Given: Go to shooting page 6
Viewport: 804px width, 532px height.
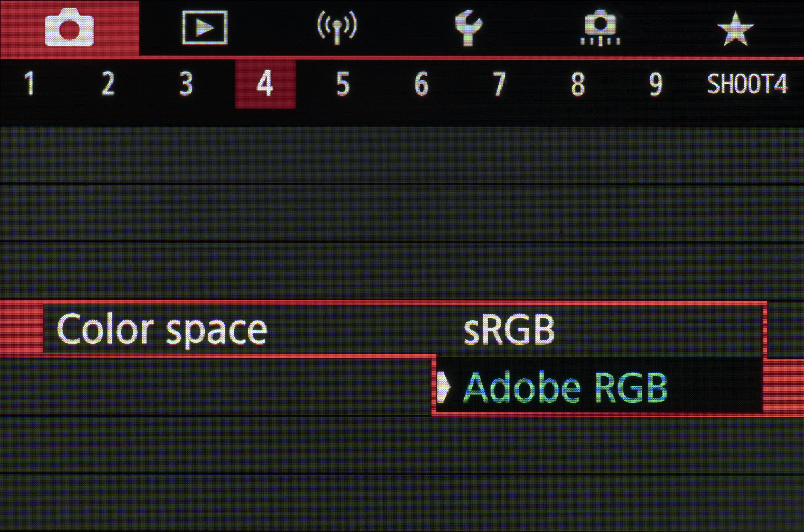Looking at the screenshot, I should pos(421,84).
